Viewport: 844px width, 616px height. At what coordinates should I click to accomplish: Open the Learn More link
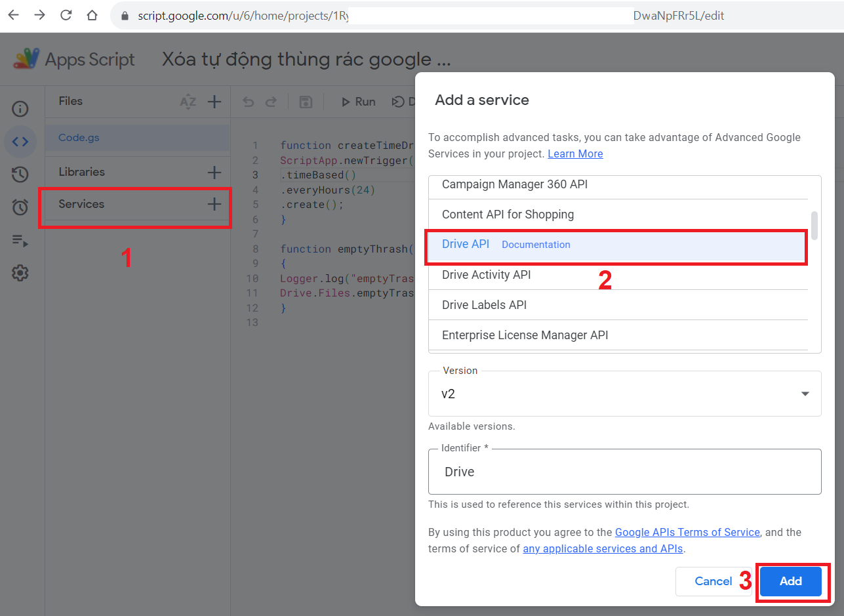tap(575, 154)
